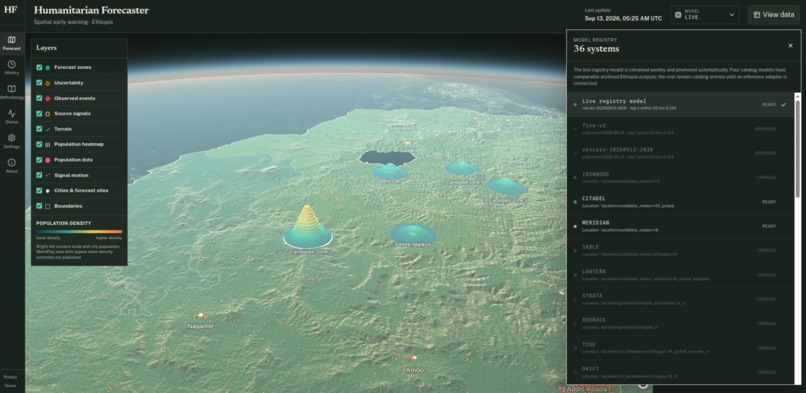Click the Ambo city label

(x=415, y=370)
